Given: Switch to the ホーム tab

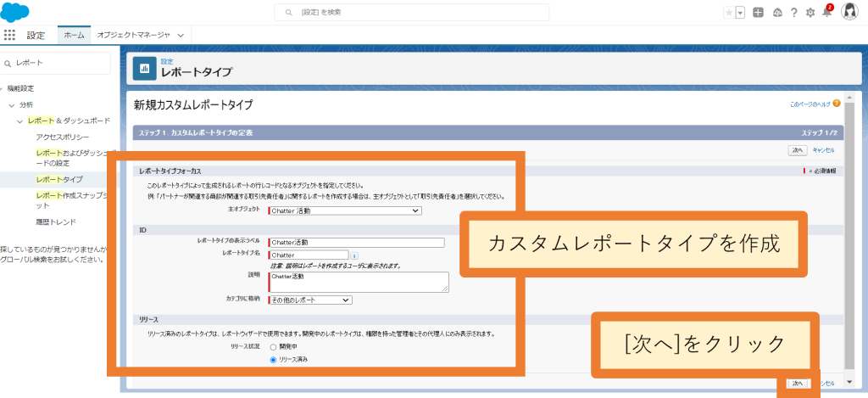Looking at the screenshot, I should 75,35.
